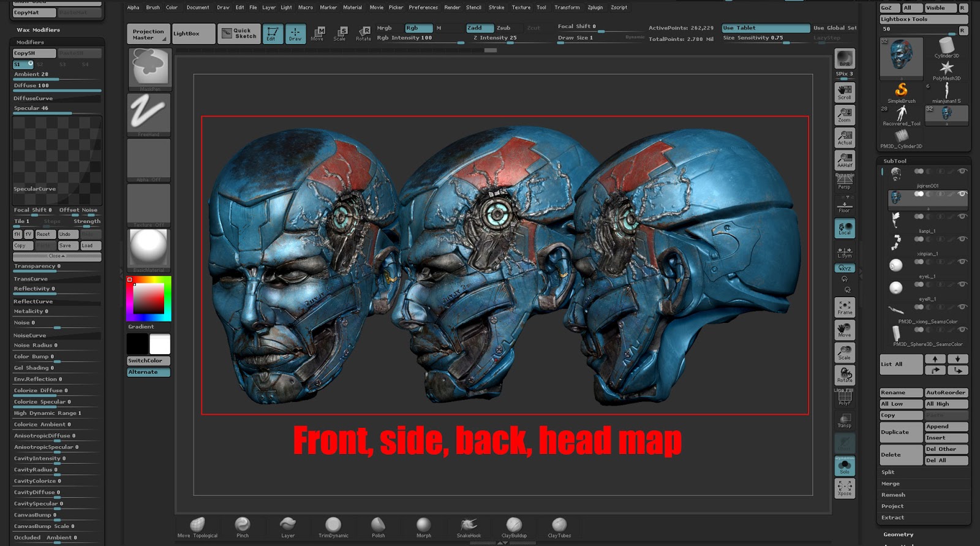Click the Projection Master button

pos(148,34)
